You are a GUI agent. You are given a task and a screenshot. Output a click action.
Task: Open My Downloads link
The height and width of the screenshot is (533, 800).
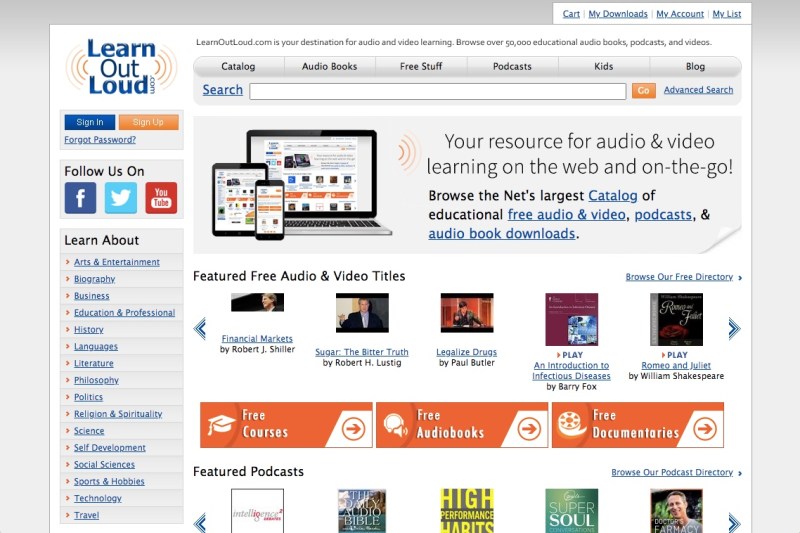pos(618,14)
